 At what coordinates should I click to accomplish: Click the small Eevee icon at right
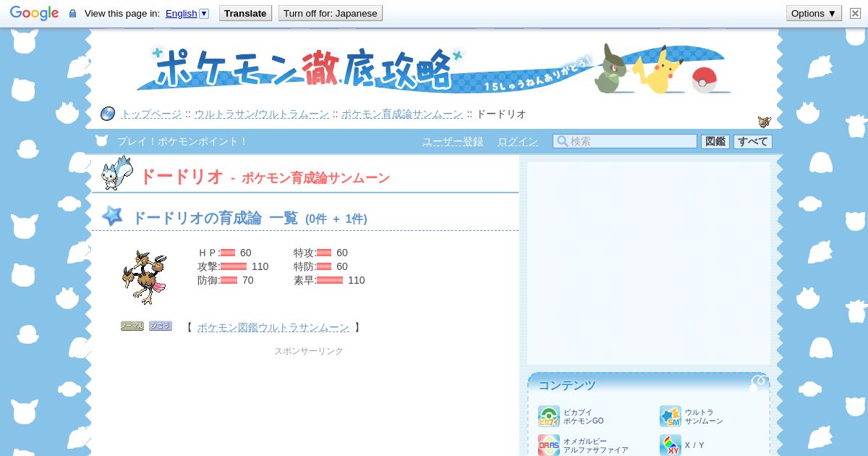[765, 122]
